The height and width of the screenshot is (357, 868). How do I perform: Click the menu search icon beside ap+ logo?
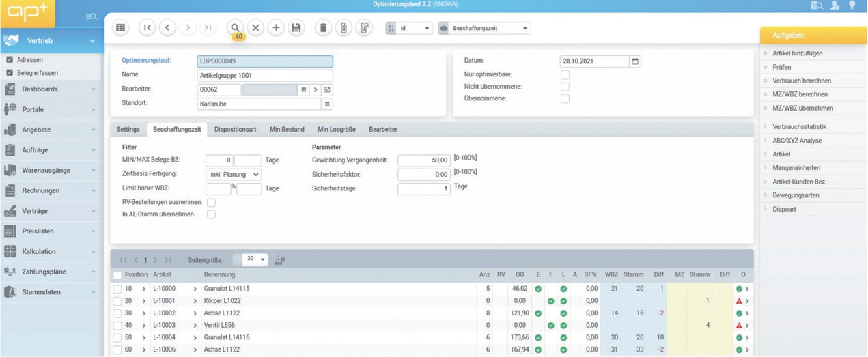91,16
